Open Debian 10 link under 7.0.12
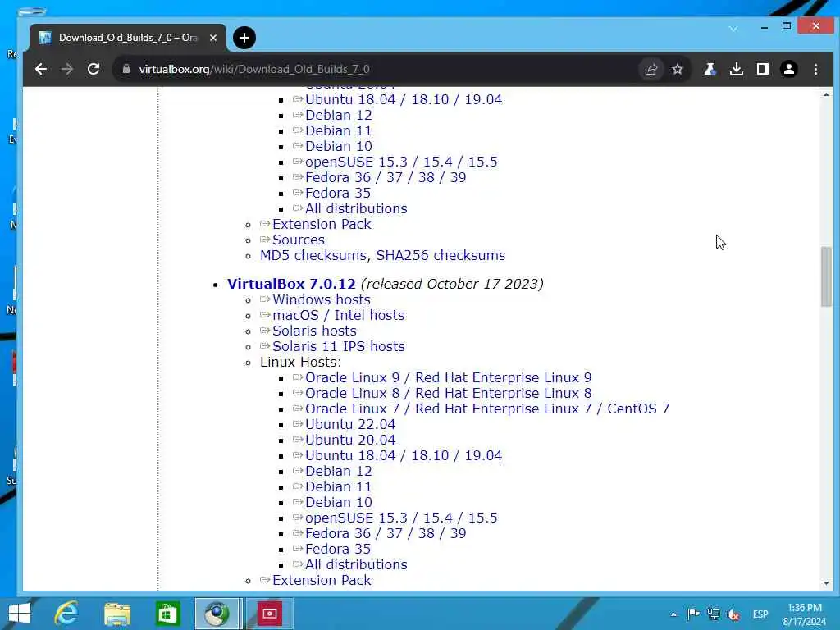This screenshot has width=840, height=630. pyautogui.click(x=339, y=502)
